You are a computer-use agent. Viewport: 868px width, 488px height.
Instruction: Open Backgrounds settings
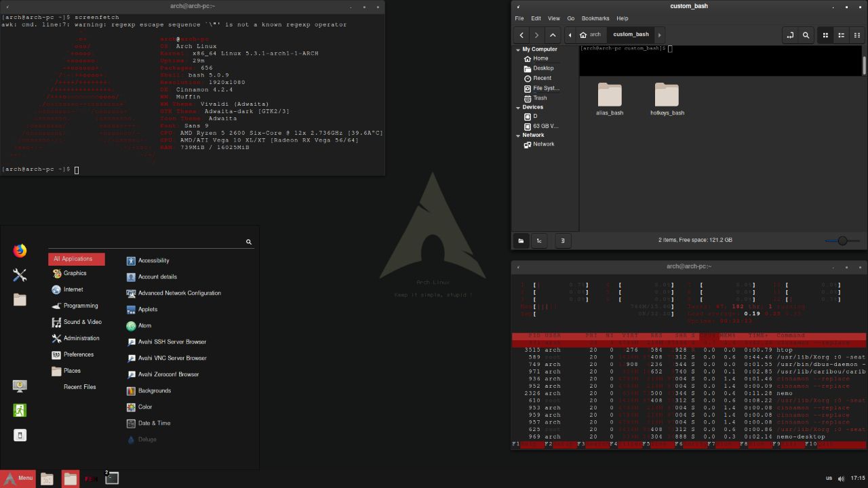pos(149,390)
